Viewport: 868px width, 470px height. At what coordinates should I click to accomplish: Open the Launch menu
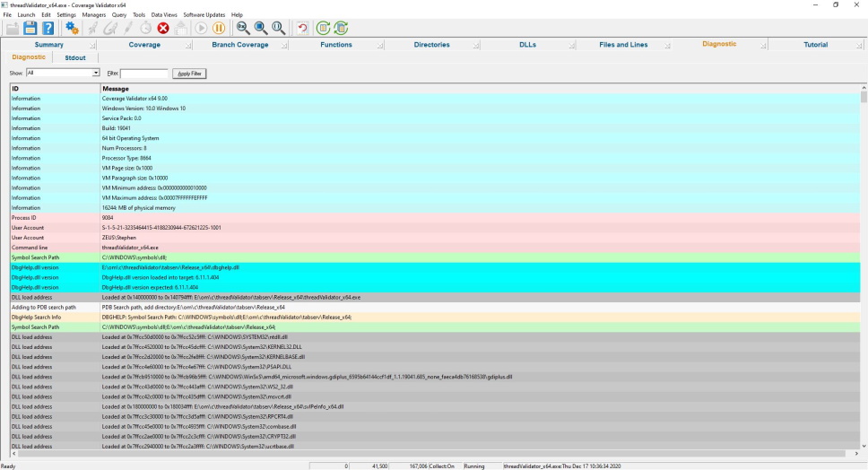pyautogui.click(x=26, y=15)
